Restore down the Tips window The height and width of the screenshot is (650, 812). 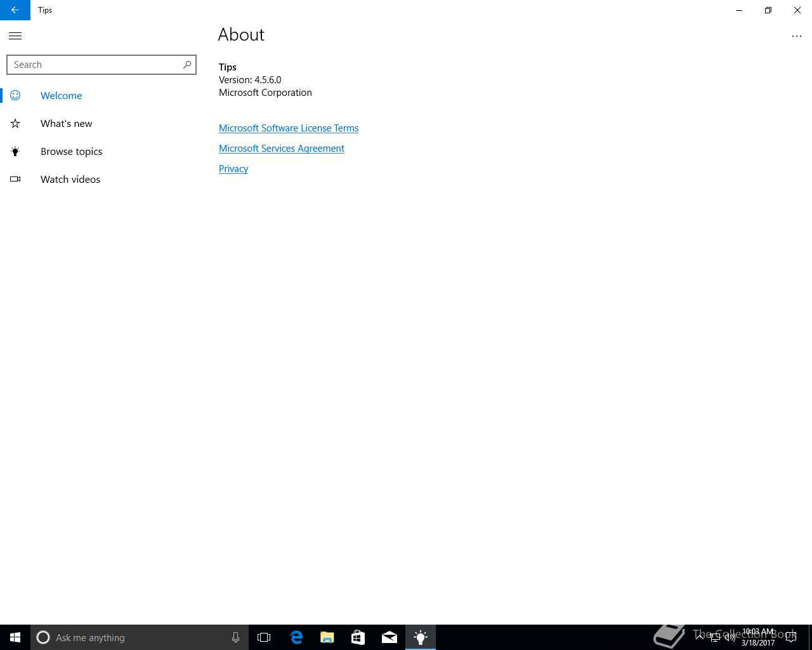768,10
